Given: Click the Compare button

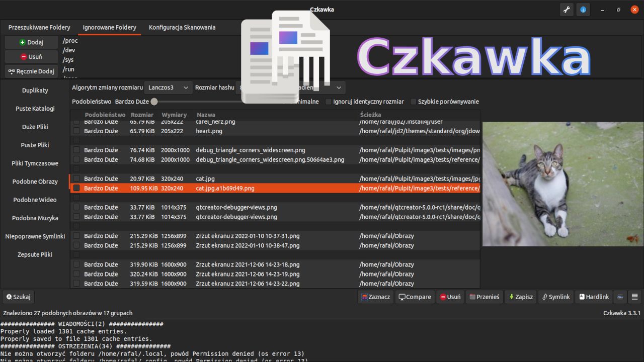Looking at the screenshot, I should pyautogui.click(x=415, y=297).
